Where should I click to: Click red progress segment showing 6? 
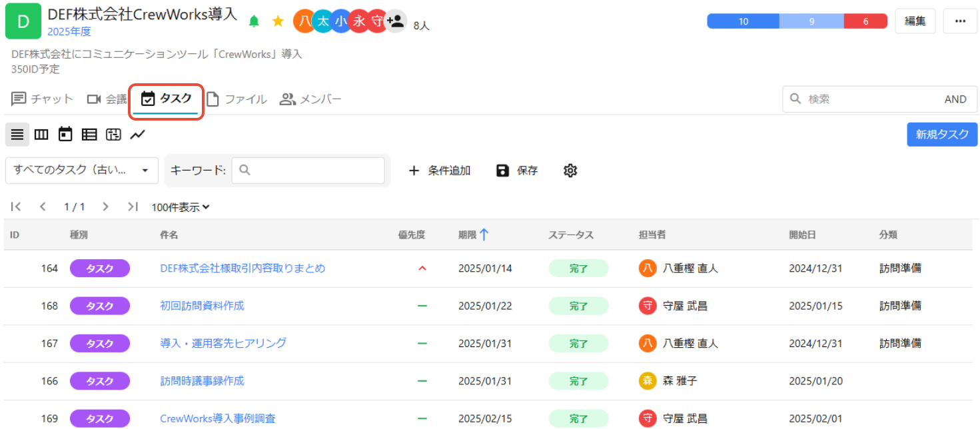point(865,21)
